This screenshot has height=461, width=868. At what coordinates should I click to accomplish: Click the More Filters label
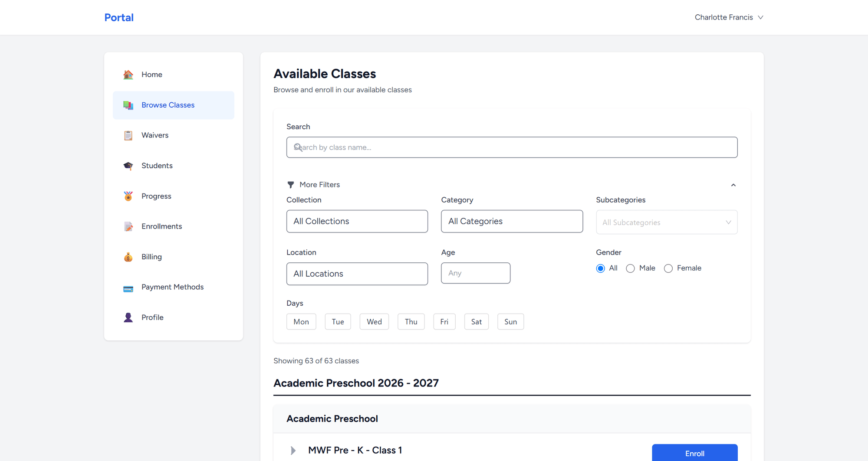pyautogui.click(x=319, y=185)
